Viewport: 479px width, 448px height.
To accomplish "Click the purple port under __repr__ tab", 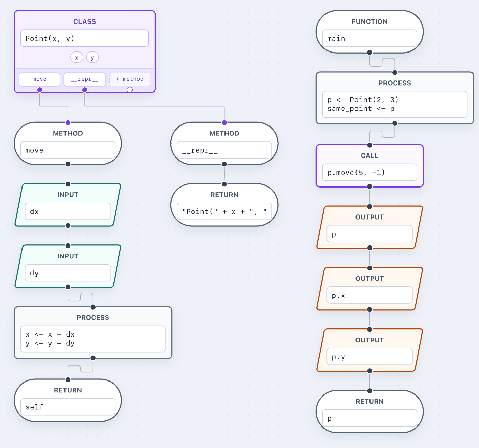I will pyautogui.click(x=85, y=90).
